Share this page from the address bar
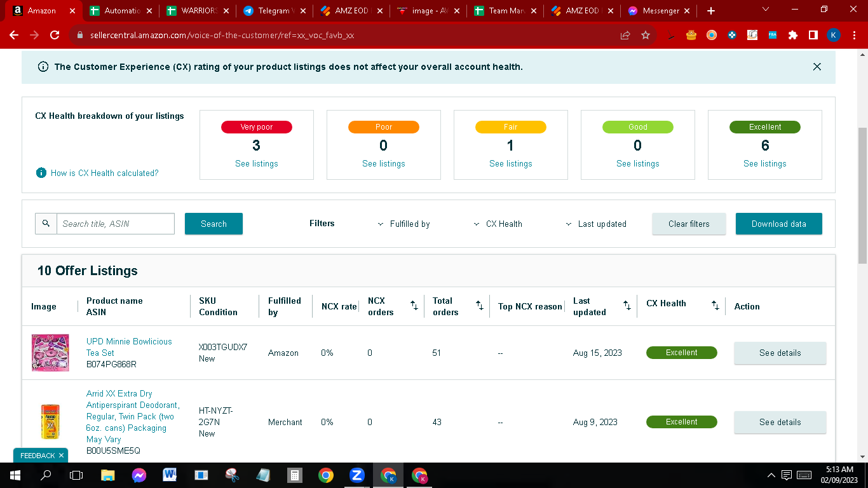 625,36
